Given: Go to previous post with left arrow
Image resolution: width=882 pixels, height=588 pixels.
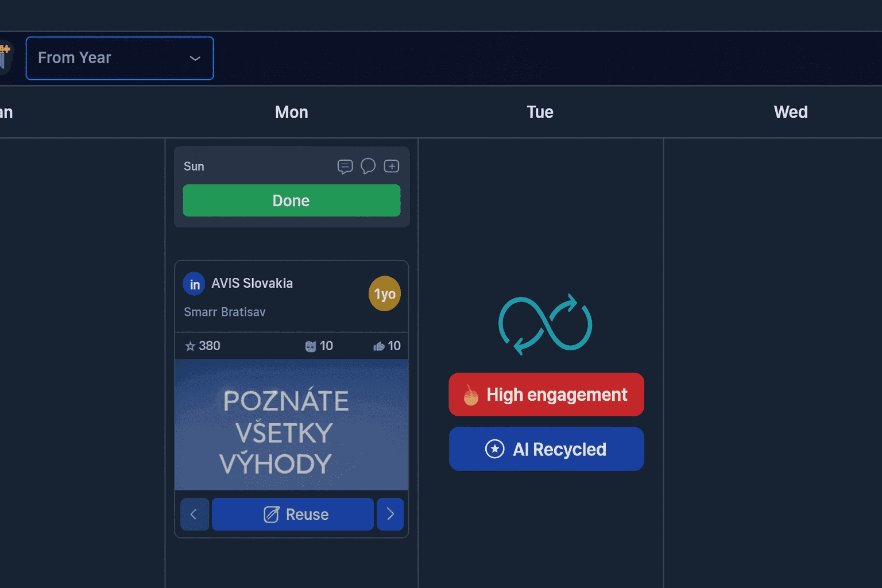Looking at the screenshot, I should (194, 514).
